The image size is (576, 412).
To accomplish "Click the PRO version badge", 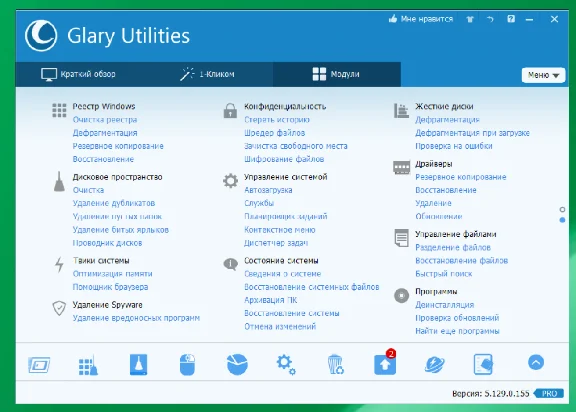I will [549, 394].
